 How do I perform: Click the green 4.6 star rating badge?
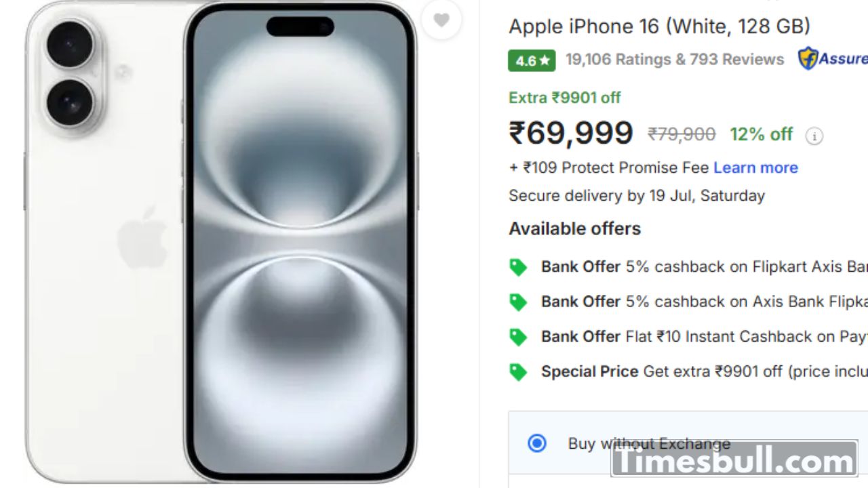532,60
